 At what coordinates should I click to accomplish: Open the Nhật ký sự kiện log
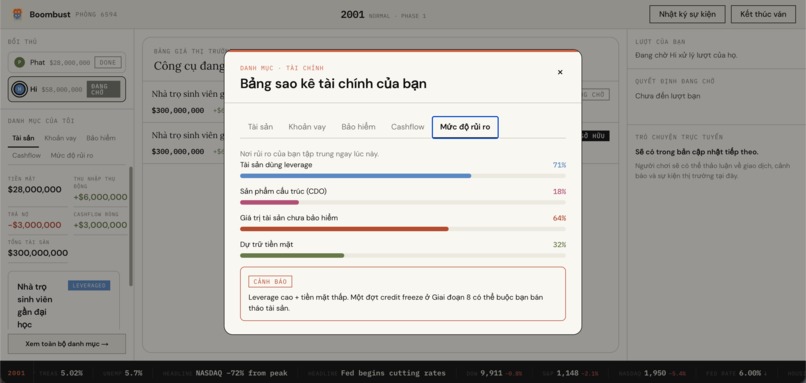[687, 14]
